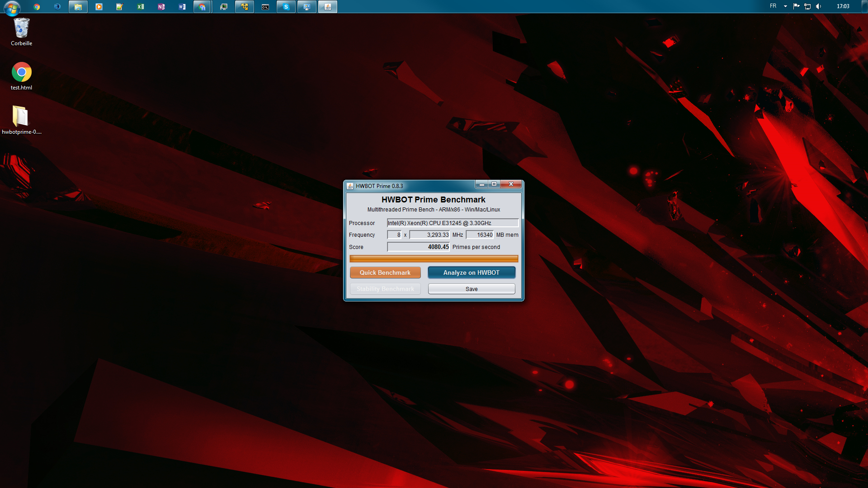Click the HWBOT Prime Benchmark heading

(433, 200)
